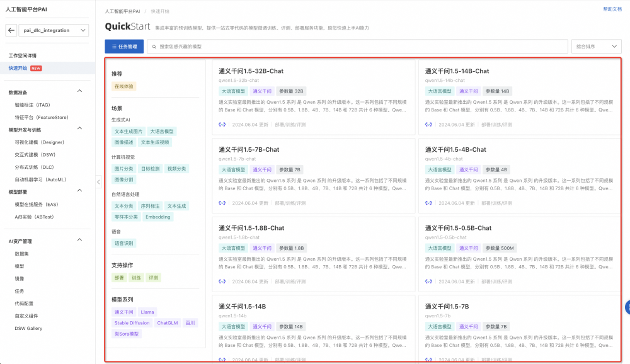Screen dimensions: 630x364
Task: Click the magnifier icon in search box
Action: [154, 47]
